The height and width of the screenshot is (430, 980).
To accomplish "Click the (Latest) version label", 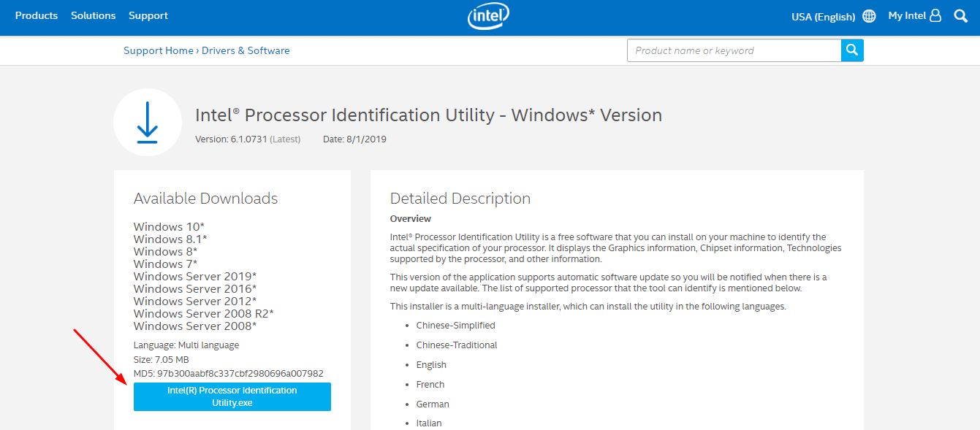I will tap(285, 139).
